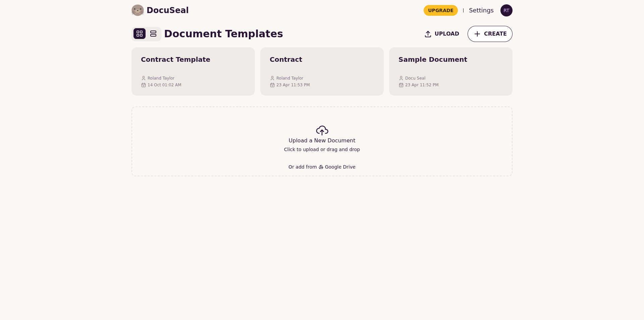Click the cloud upload icon

coord(322,130)
